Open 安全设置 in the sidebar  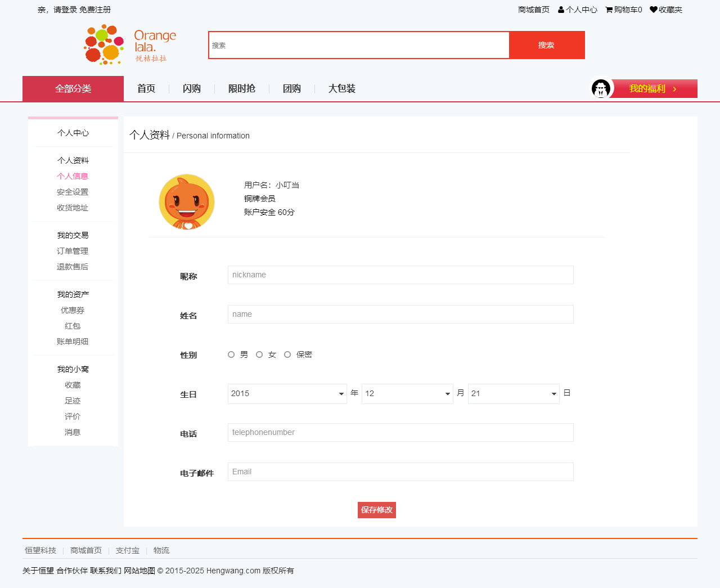coord(73,192)
